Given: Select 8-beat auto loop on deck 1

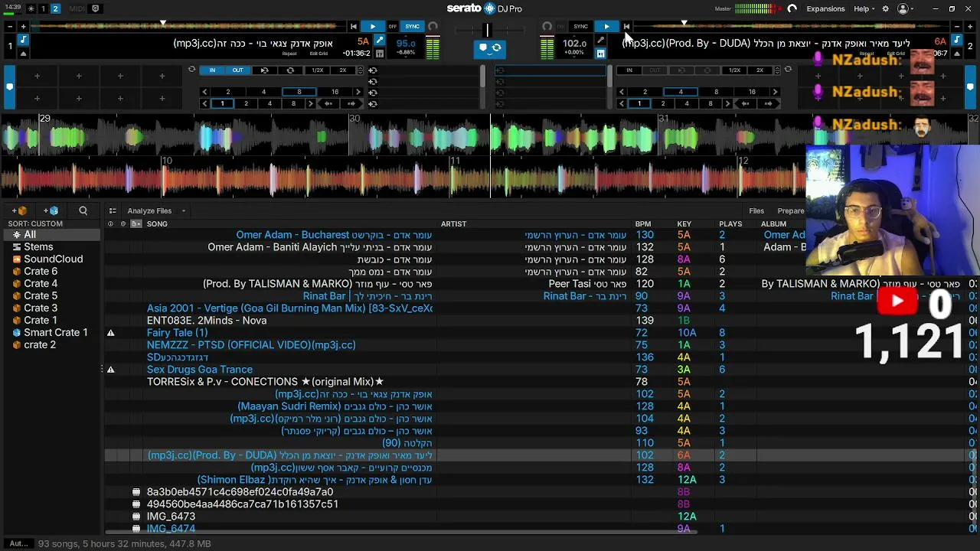Looking at the screenshot, I should (299, 92).
